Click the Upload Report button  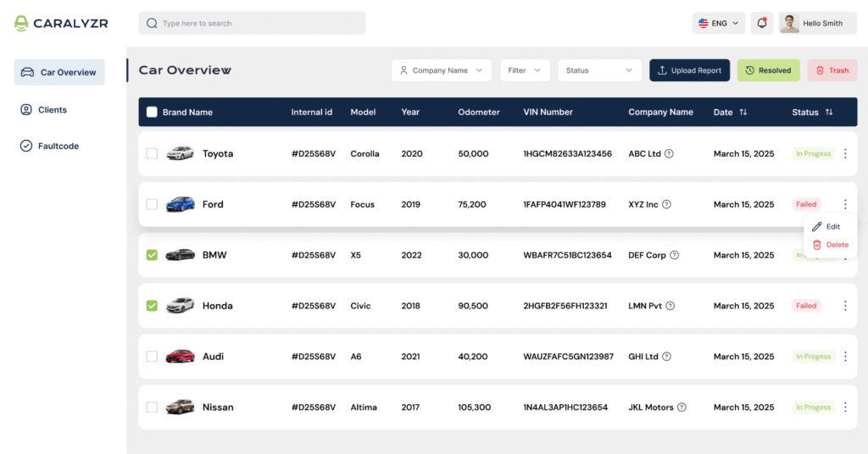[x=689, y=70]
